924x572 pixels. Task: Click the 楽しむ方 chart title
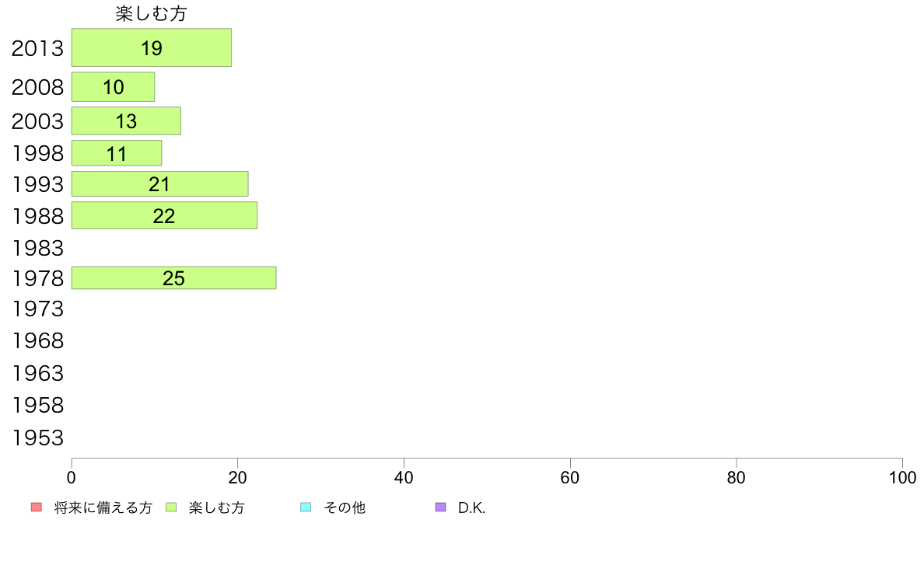pyautogui.click(x=152, y=13)
